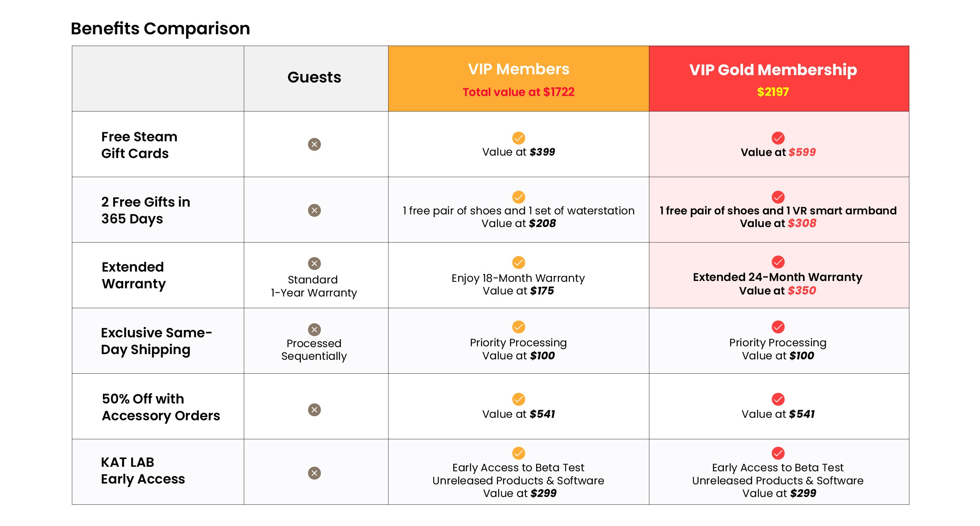
Task: Click the yellow $2197 price text
Action: (x=773, y=92)
